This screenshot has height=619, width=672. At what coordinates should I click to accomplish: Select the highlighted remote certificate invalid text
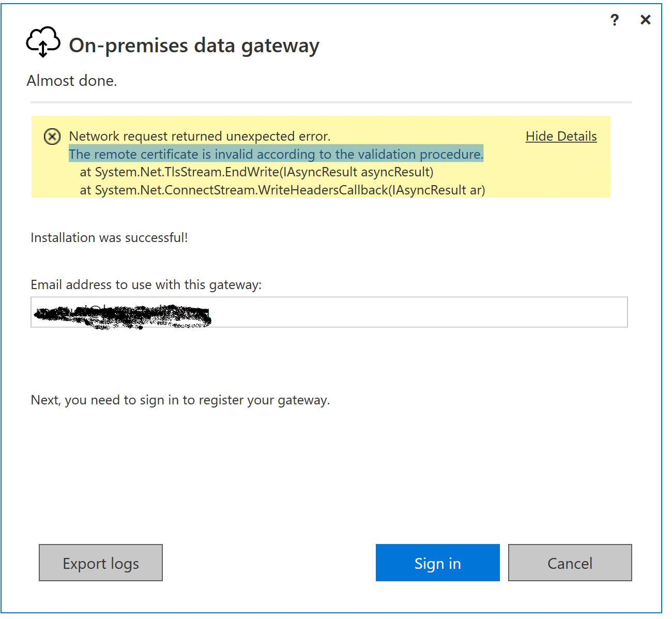point(276,154)
